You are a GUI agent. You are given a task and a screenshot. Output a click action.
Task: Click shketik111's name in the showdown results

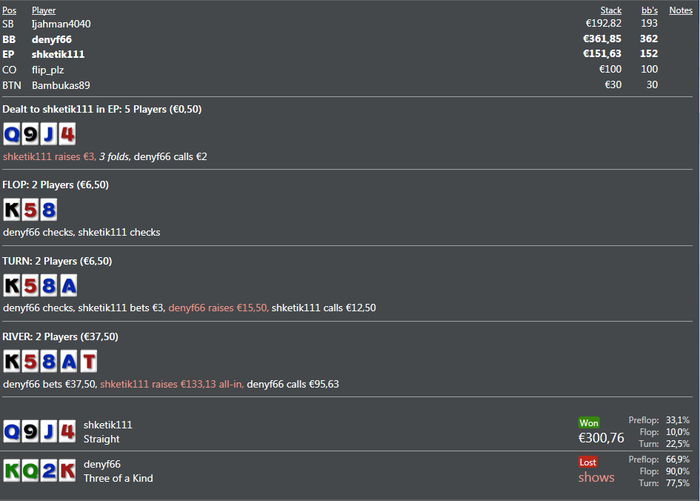click(x=108, y=424)
